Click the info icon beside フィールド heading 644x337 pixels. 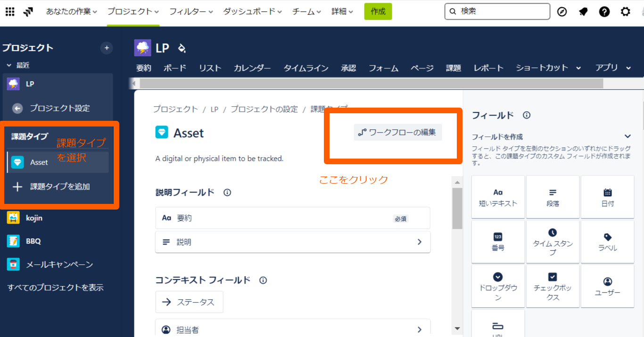[527, 115]
